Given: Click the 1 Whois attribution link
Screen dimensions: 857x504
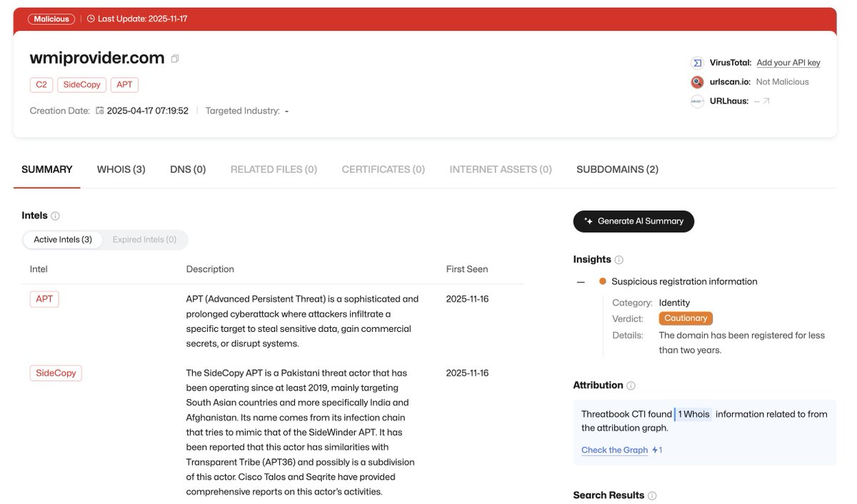Looking at the screenshot, I should coord(693,414).
